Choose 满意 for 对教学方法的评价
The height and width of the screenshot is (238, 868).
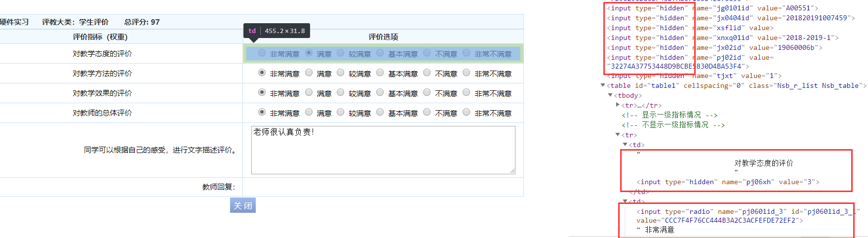click(x=309, y=73)
